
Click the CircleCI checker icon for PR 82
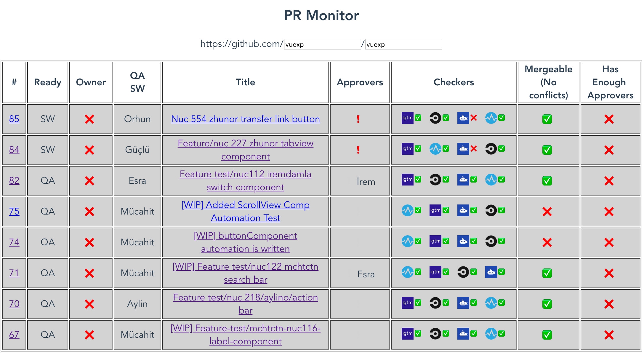pyautogui.click(x=435, y=180)
